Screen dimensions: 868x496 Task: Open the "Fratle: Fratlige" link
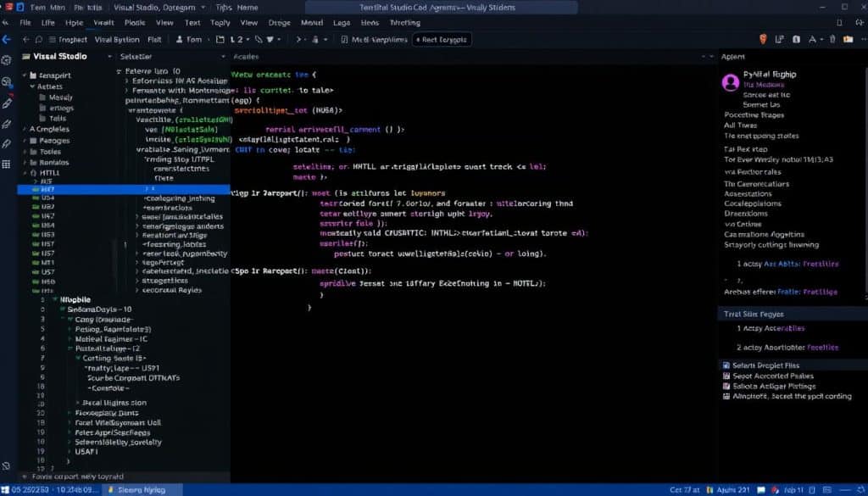pyautogui.click(x=807, y=292)
